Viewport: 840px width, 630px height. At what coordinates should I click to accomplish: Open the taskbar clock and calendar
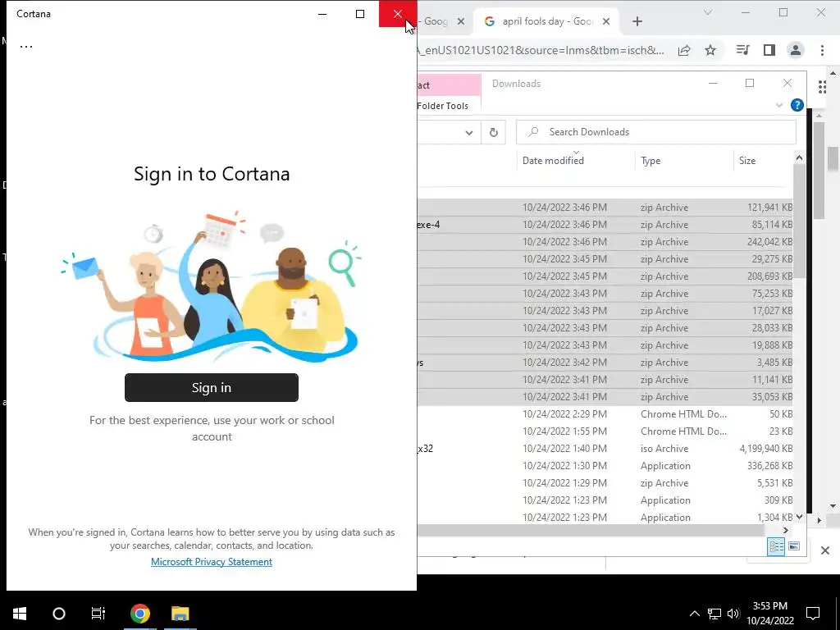[770, 614]
